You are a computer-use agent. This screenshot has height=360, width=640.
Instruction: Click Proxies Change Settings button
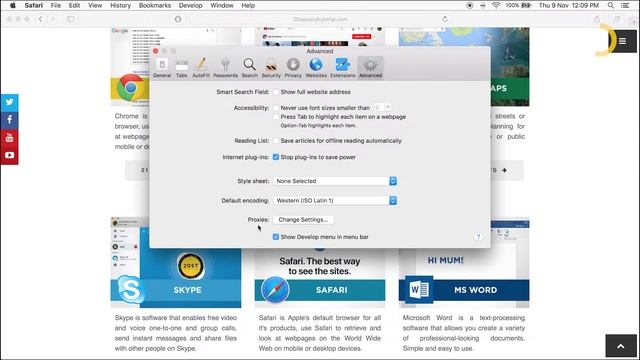pos(303,220)
